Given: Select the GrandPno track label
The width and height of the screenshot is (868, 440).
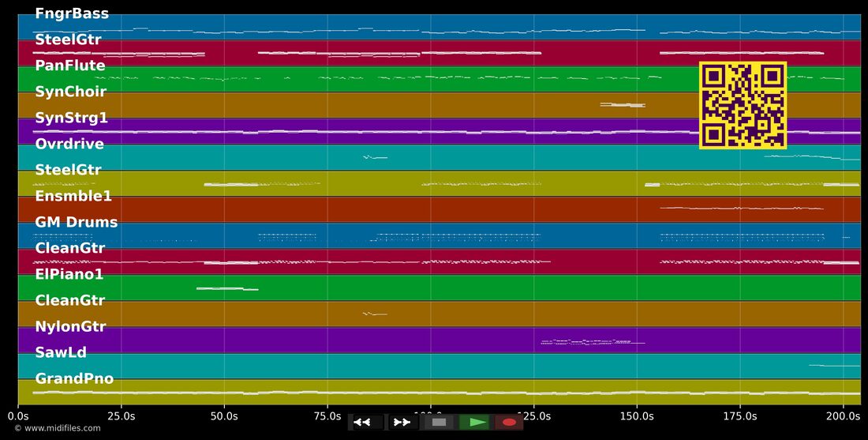Looking at the screenshot, I should [74, 378].
